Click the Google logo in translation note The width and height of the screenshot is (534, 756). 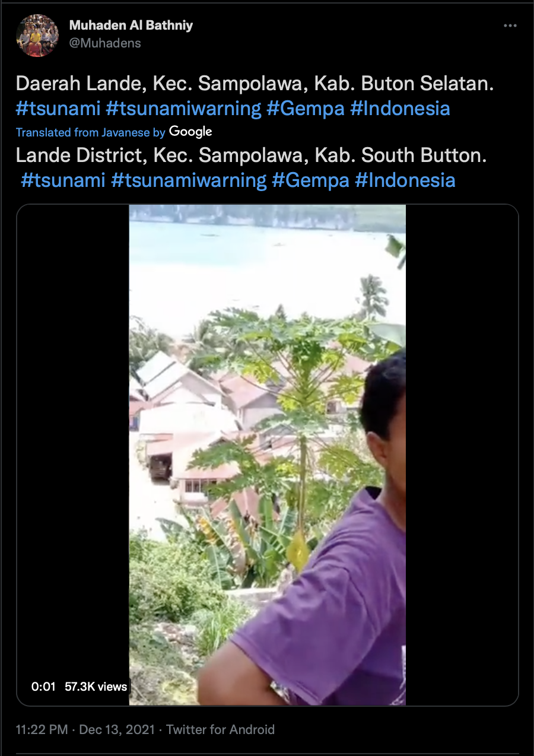190,132
